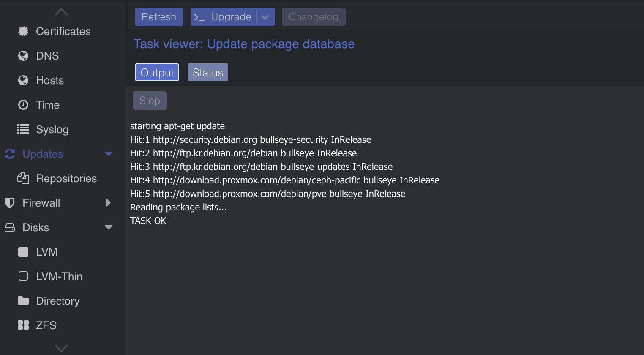Click the Updates refresh-arrows icon

point(10,154)
